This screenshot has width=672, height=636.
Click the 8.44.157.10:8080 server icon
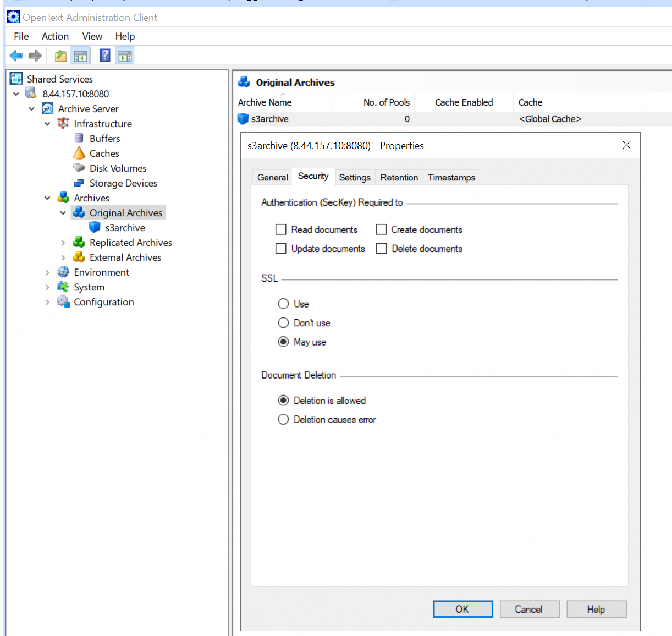tap(32, 94)
